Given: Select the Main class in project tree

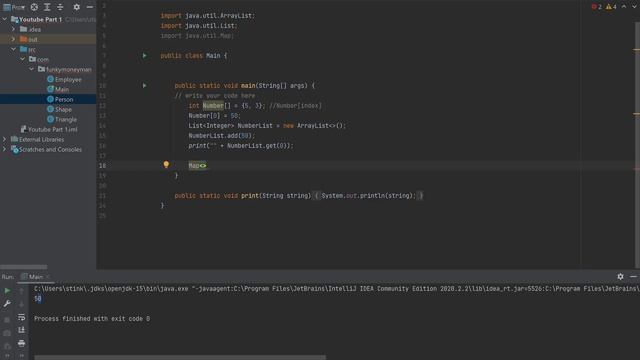Looking at the screenshot, I should pyautogui.click(x=58, y=89).
